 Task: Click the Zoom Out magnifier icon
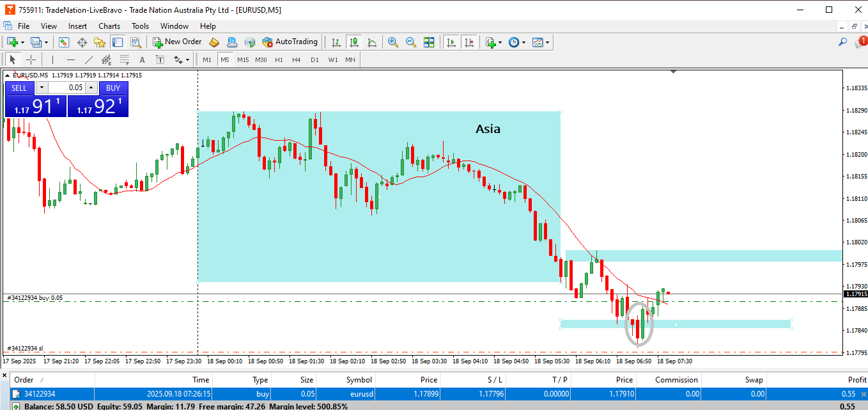(x=411, y=42)
